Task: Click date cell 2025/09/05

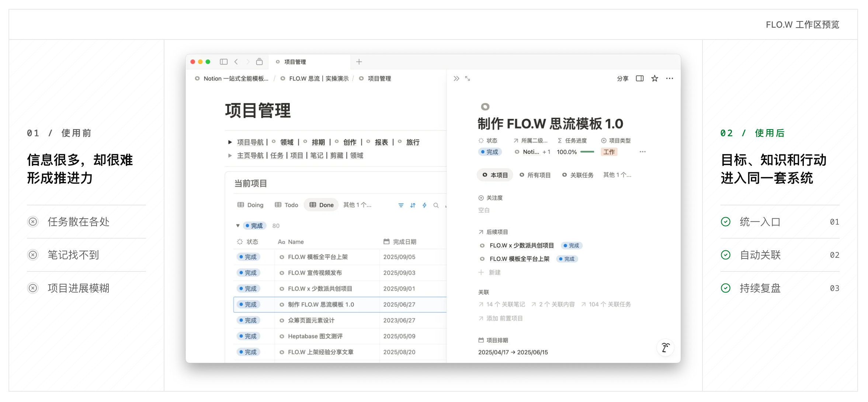Action: point(399,257)
